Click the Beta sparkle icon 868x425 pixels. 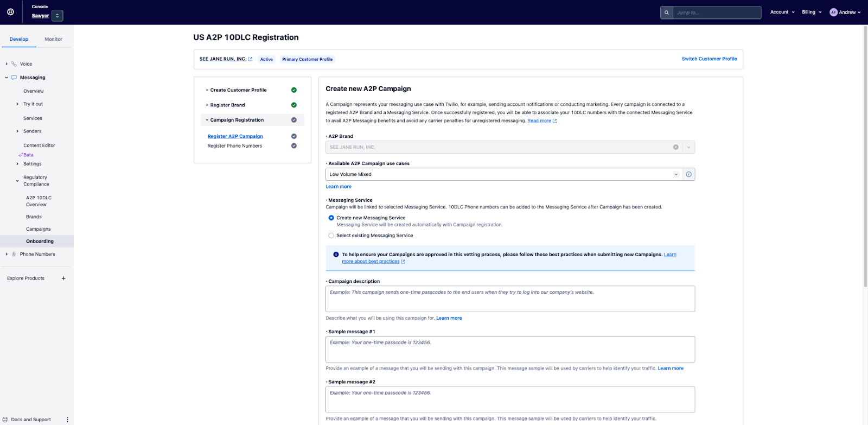[x=21, y=155]
